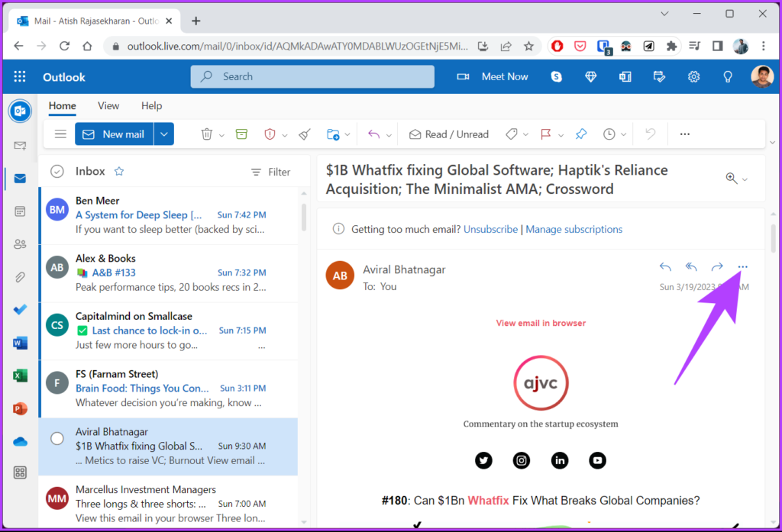Viewport: 782px width, 532px height.
Task: Toggle the navigation pane hamburger button
Action: (x=60, y=134)
